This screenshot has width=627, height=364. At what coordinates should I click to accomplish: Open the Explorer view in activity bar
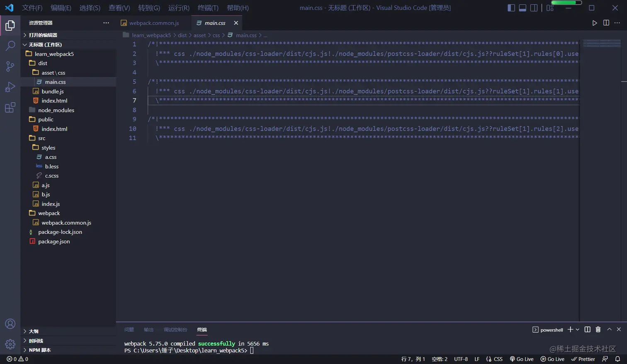pyautogui.click(x=10, y=26)
